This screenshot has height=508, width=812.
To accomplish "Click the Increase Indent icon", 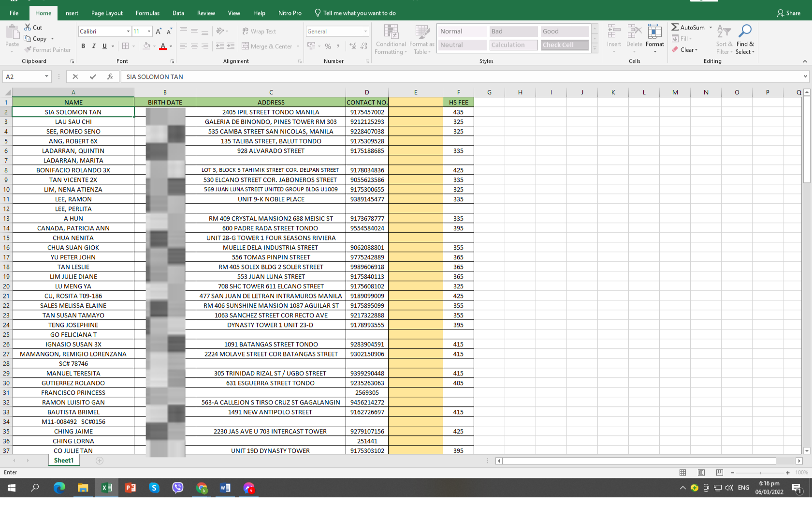I will click(231, 46).
